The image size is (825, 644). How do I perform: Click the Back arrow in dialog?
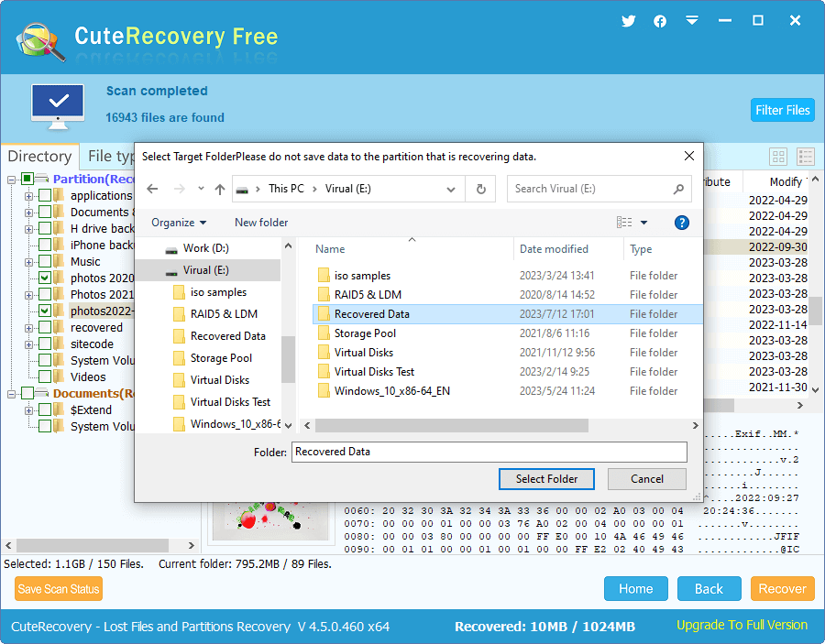[x=153, y=190]
